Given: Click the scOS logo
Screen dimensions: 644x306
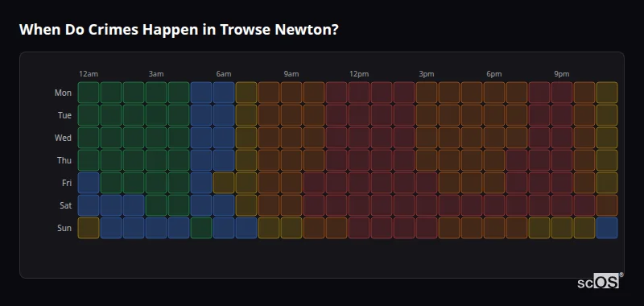Looking at the screenshot, I should [600, 280].
